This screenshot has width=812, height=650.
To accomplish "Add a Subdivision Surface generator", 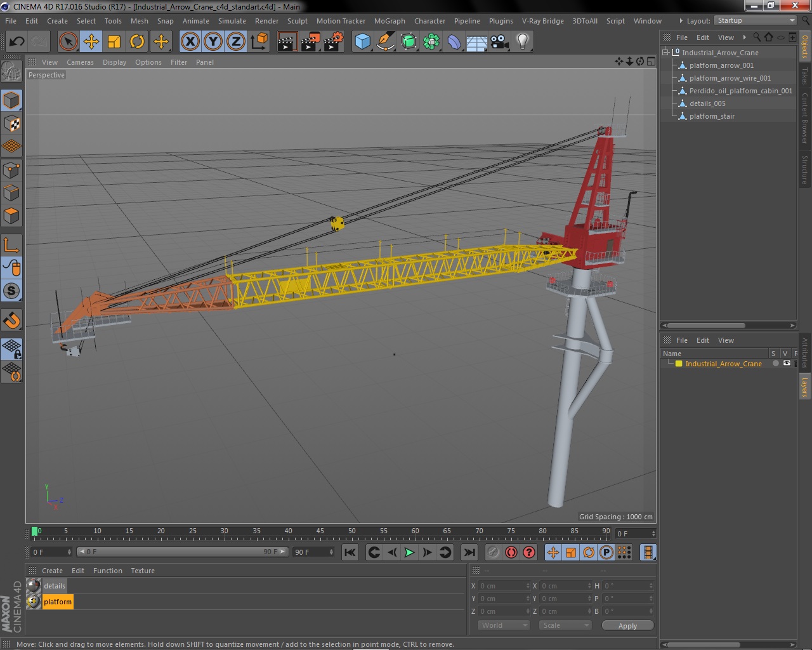I will click(409, 42).
